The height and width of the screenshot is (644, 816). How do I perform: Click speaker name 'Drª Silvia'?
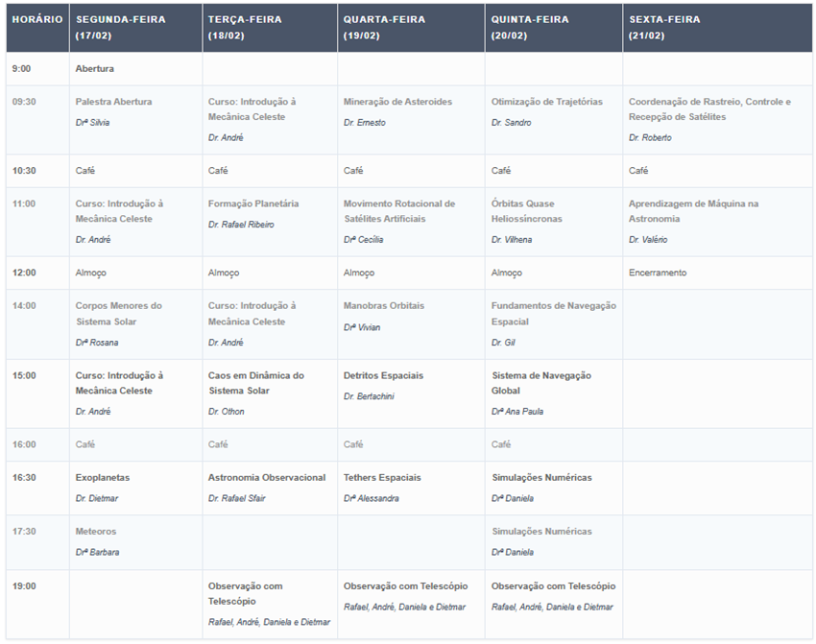tap(92, 123)
